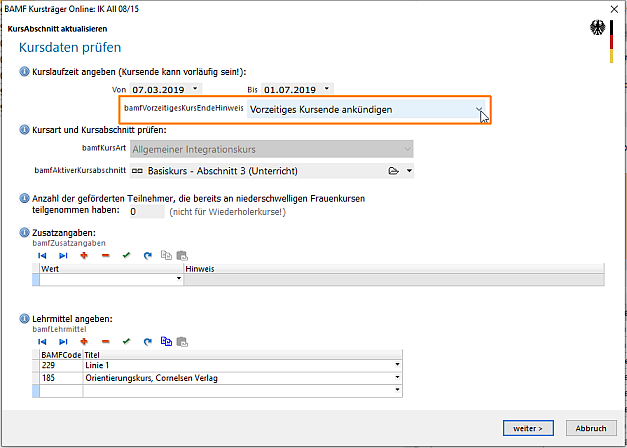Click row selector beside BAMFCode 229
This screenshot has height=448, width=627.
[x=36, y=365]
